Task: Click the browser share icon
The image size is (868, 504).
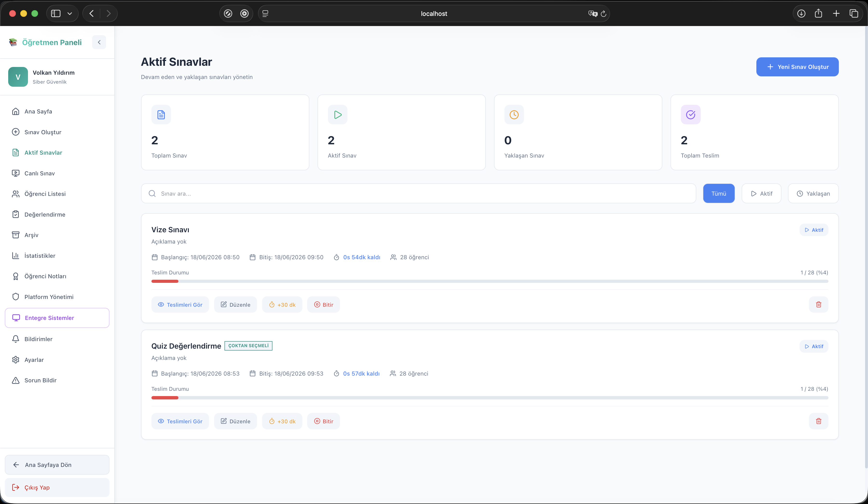Action: (x=818, y=13)
